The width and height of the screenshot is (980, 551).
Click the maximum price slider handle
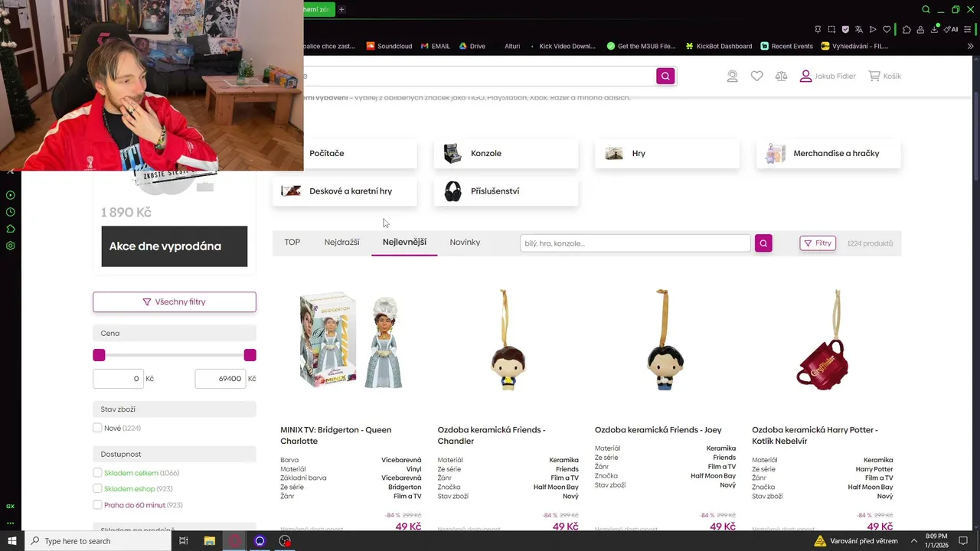(x=250, y=355)
